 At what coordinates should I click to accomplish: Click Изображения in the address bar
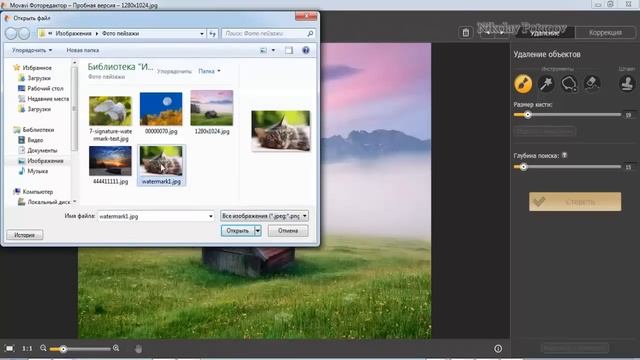pyautogui.click(x=73, y=33)
